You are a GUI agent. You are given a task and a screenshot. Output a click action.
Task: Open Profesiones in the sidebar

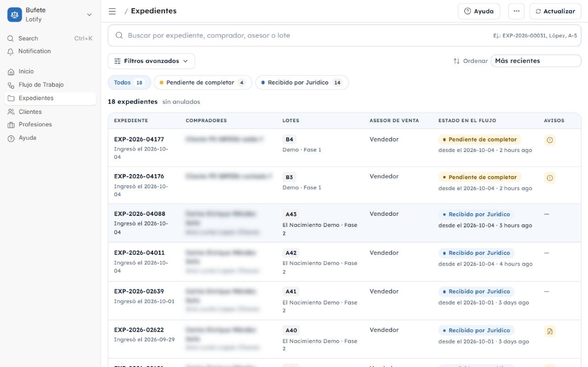tap(50, 124)
